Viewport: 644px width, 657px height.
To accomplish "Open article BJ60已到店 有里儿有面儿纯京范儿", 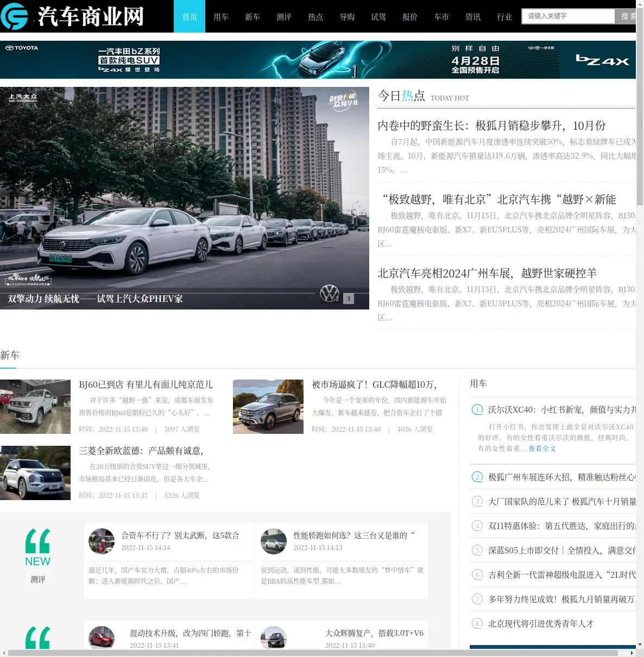I will tap(146, 384).
